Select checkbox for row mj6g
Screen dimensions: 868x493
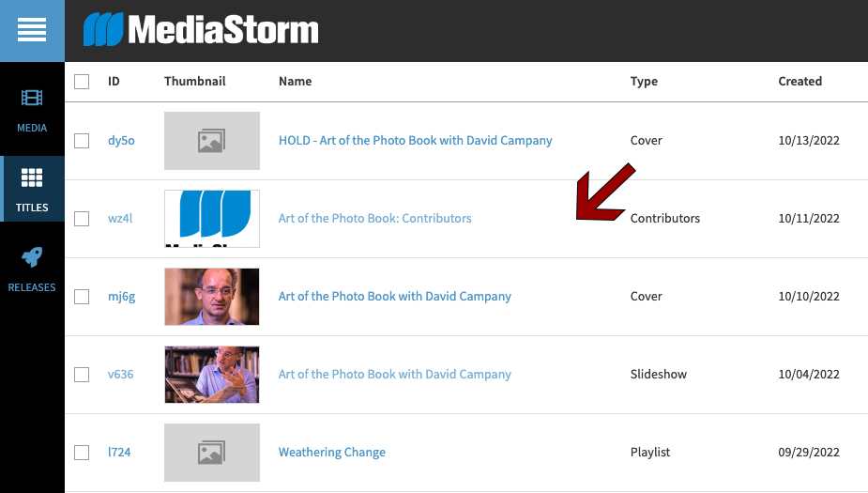click(x=82, y=297)
